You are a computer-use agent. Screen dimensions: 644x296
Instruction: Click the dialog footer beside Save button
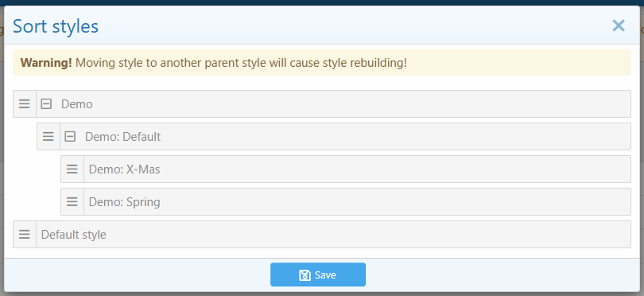pyautogui.click(x=493, y=275)
